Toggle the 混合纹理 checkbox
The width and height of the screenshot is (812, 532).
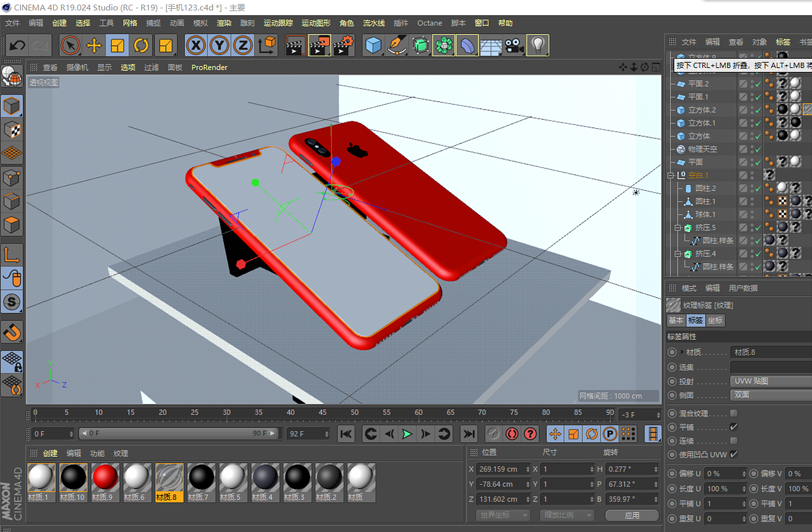(734, 413)
